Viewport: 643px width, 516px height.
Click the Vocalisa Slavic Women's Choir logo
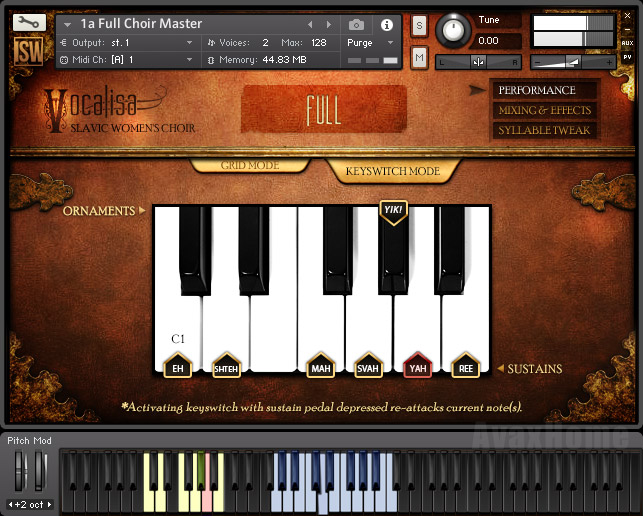coord(119,109)
